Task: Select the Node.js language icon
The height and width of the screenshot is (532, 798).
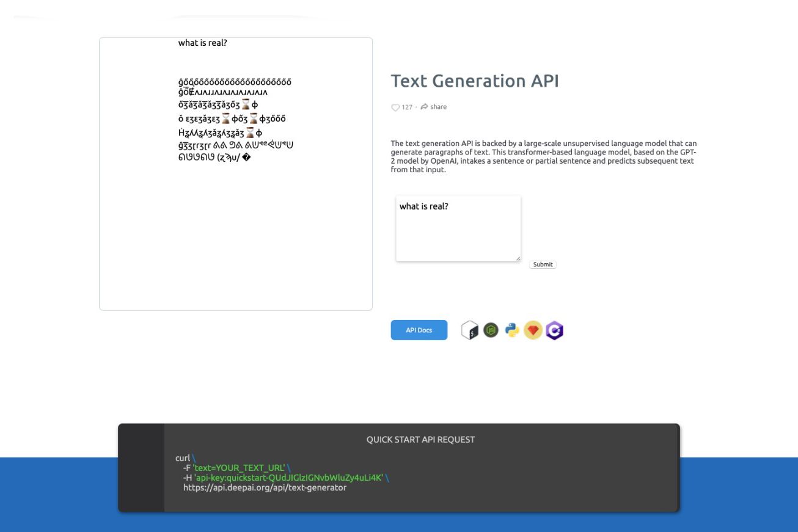Action: pyautogui.click(x=491, y=330)
